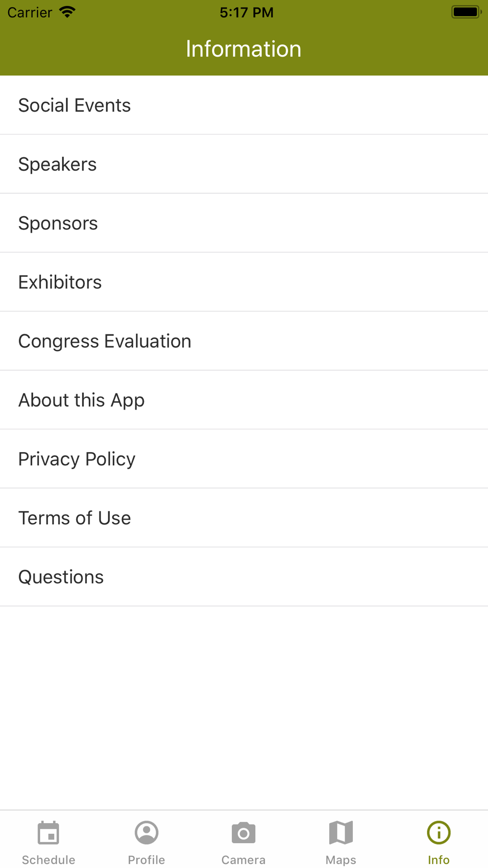Switch to the Schedule tab label
This screenshot has height=868, width=488.
[x=48, y=860]
